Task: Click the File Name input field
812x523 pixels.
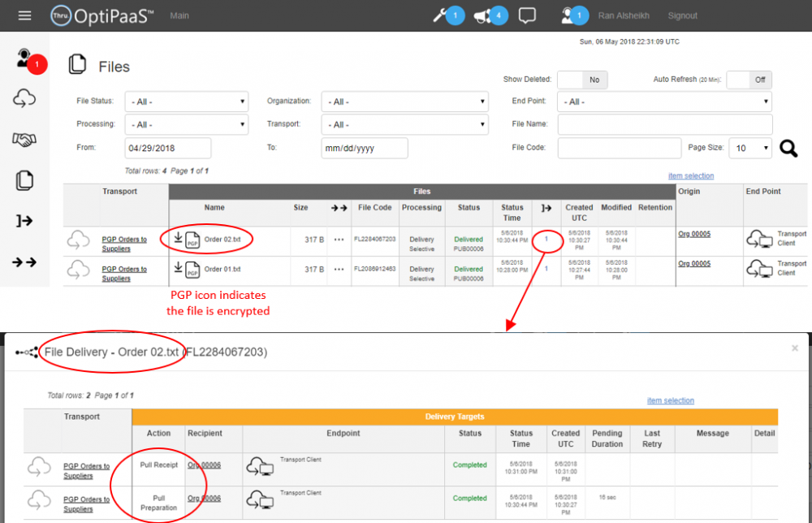Action: coord(664,124)
